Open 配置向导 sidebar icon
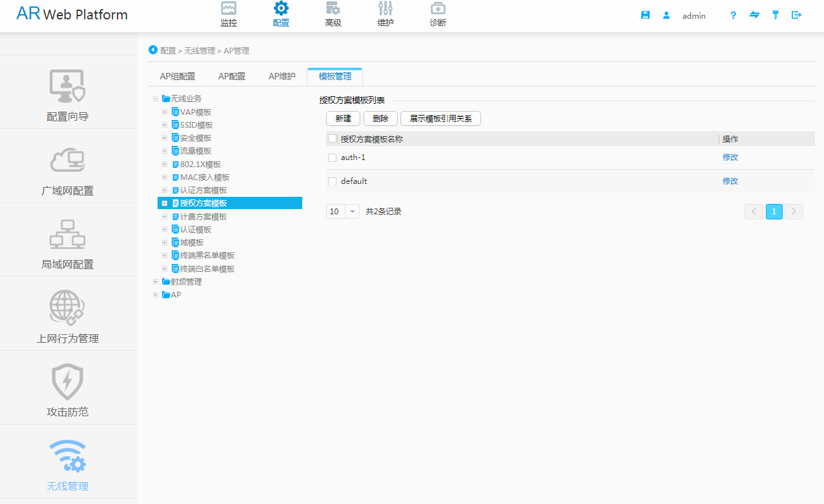The width and height of the screenshot is (824, 504). 68,87
